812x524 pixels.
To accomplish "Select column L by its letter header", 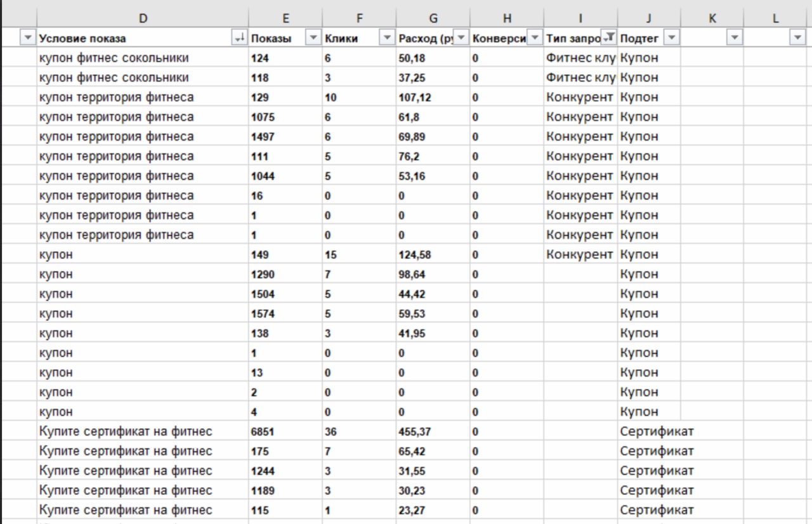I will tap(775, 18).
